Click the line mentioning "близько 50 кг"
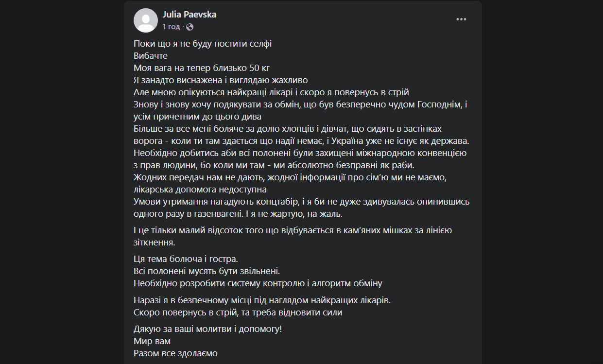The image size is (603, 364). 202,68
